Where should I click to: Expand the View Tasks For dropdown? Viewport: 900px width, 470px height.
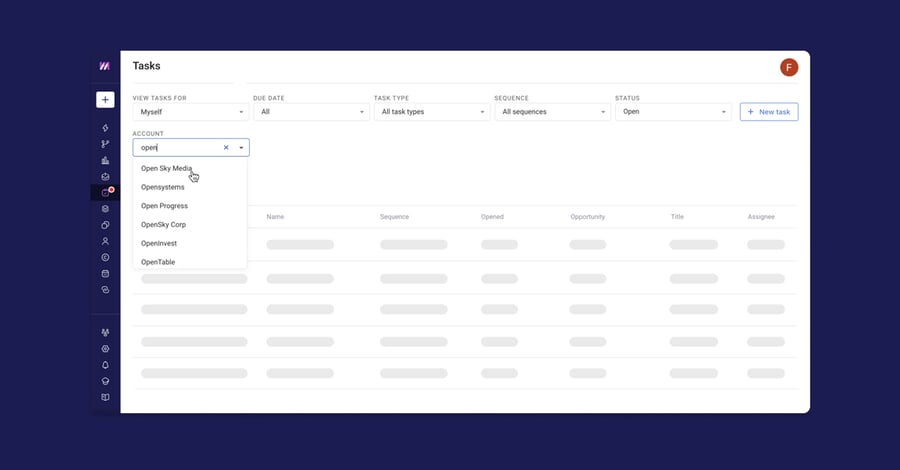point(190,112)
